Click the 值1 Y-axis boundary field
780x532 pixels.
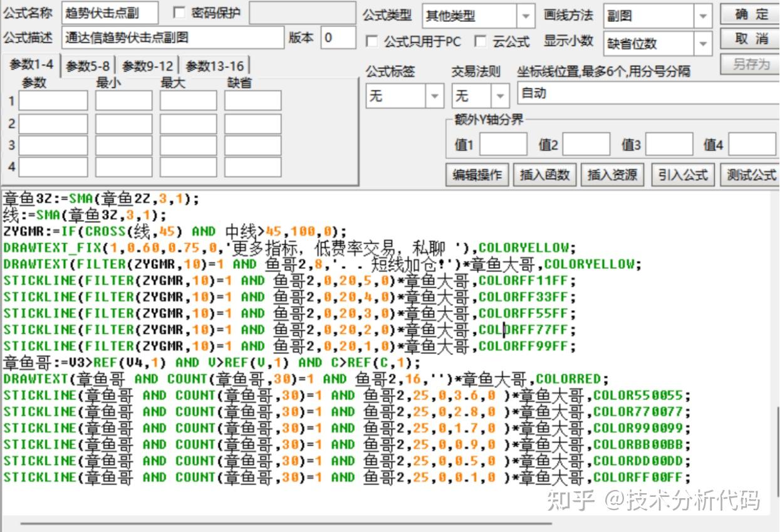click(503, 145)
